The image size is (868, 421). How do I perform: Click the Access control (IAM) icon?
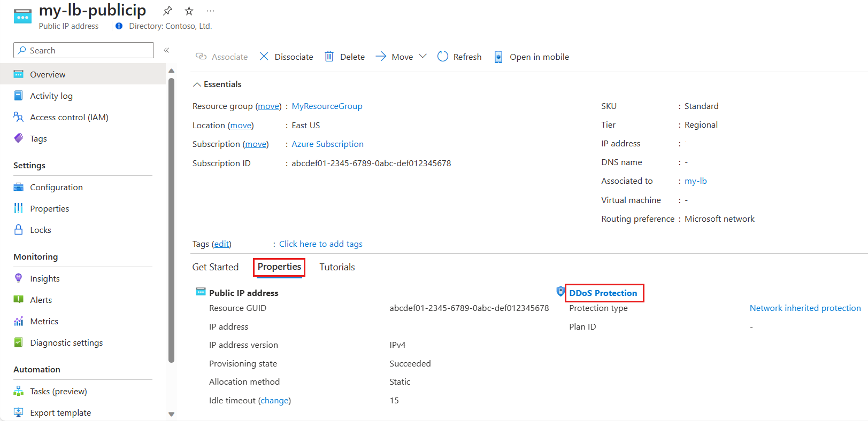click(19, 117)
